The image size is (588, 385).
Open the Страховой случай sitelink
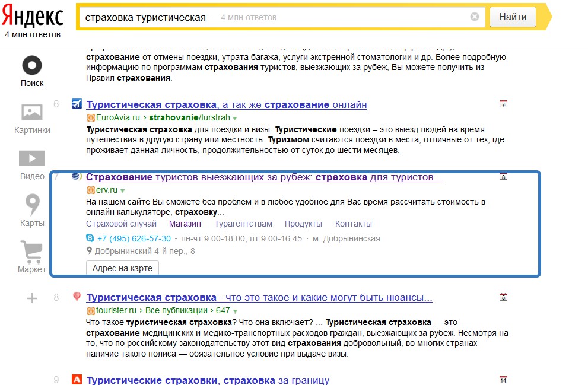[x=121, y=224]
